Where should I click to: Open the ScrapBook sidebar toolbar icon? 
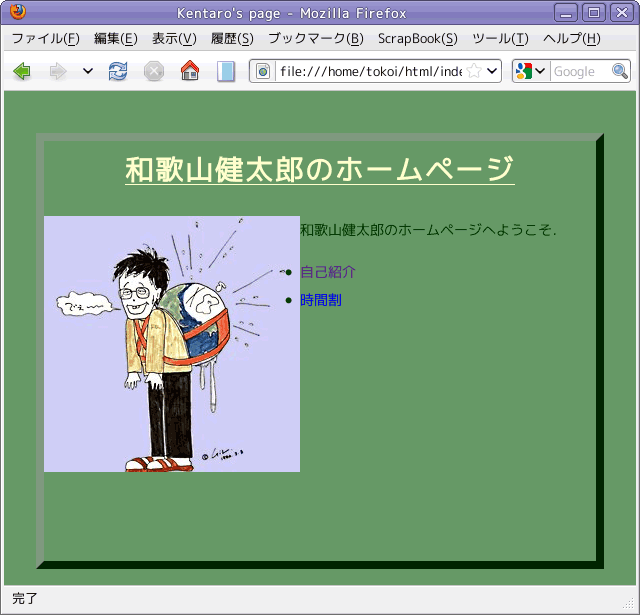[x=226, y=71]
